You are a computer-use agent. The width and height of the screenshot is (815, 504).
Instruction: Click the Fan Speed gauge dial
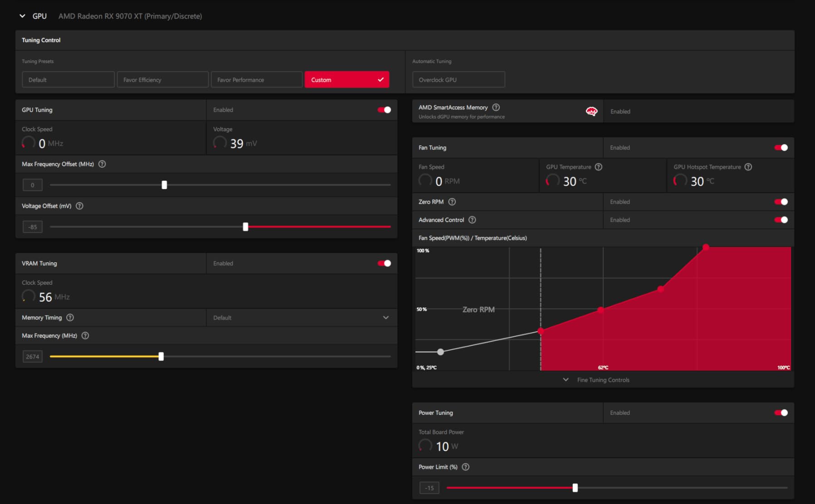pos(425,180)
